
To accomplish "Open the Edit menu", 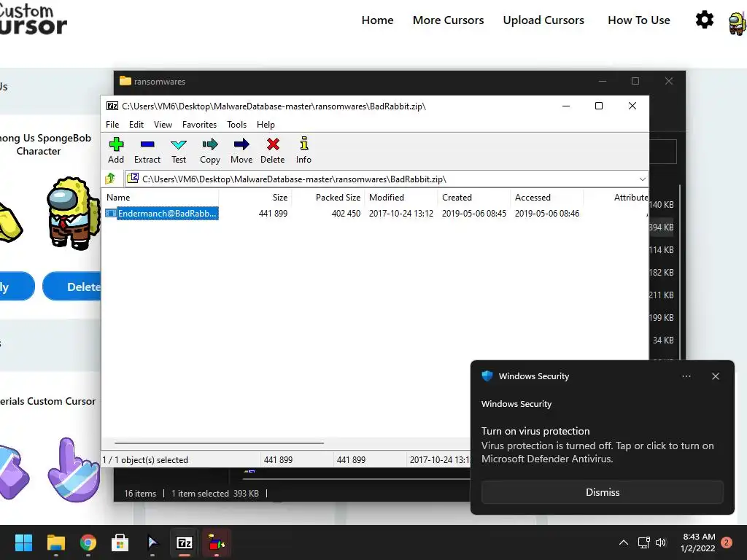I will [136, 124].
